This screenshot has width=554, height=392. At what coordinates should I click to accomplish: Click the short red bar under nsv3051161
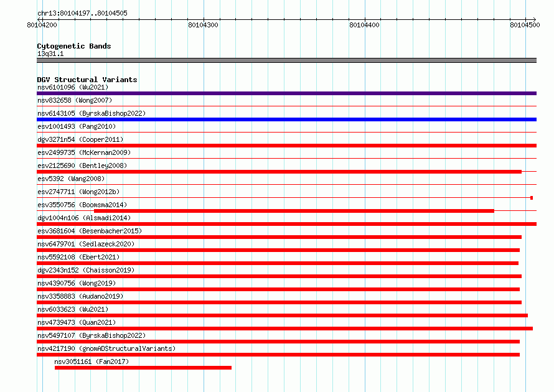coord(143,368)
